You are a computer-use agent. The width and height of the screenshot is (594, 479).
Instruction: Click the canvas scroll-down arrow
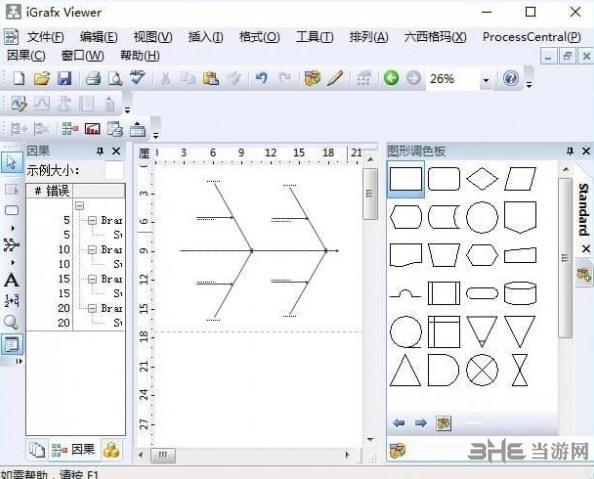coord(370,440)
